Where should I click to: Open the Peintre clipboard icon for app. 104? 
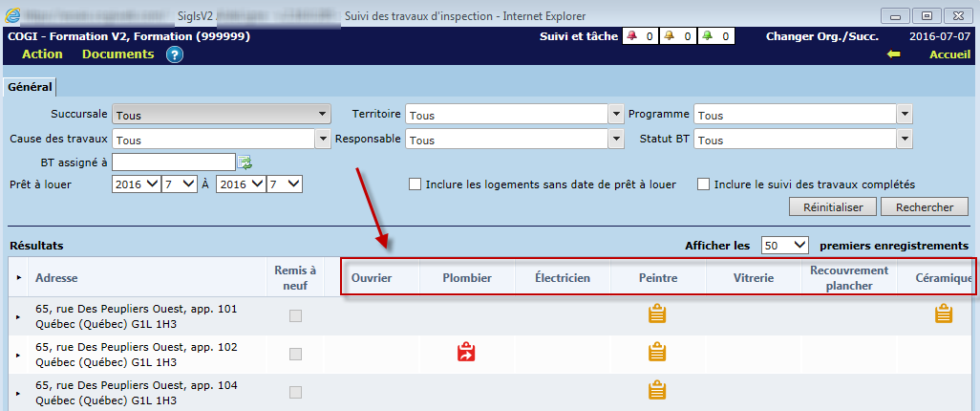coord(657,389)
